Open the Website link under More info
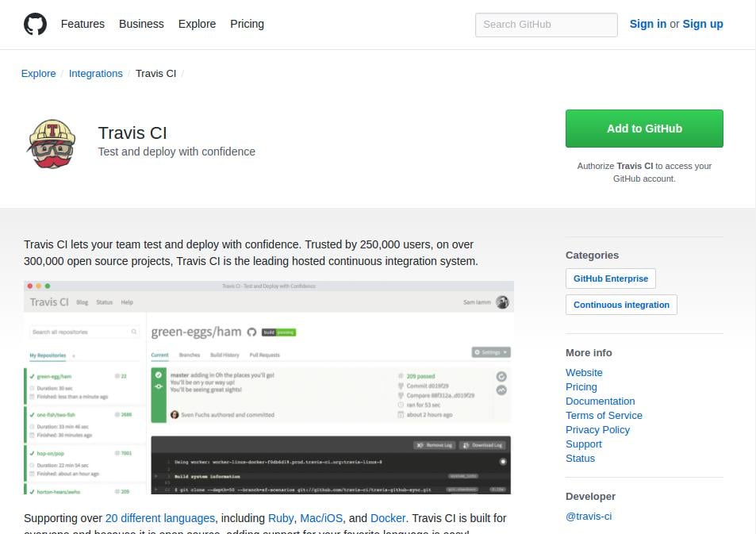Image resolution: width=756 pixels, height=534 pixels. (584, 372)
